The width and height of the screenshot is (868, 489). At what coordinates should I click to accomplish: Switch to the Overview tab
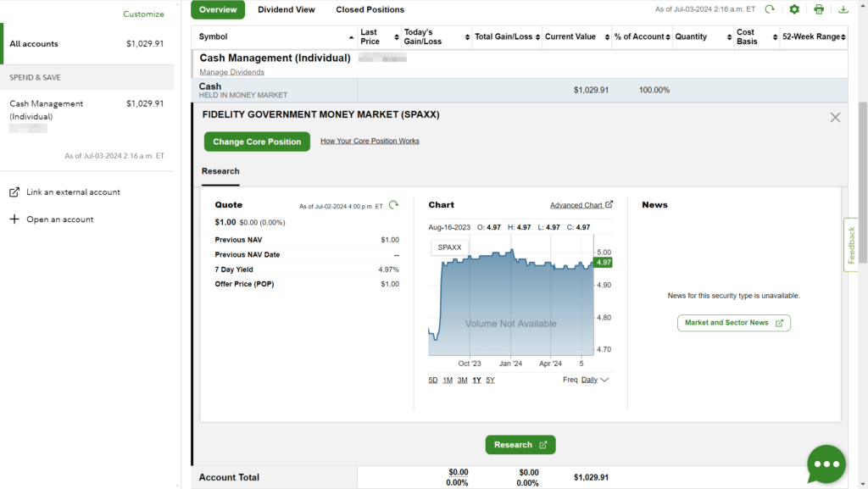(x=218, y=9)
